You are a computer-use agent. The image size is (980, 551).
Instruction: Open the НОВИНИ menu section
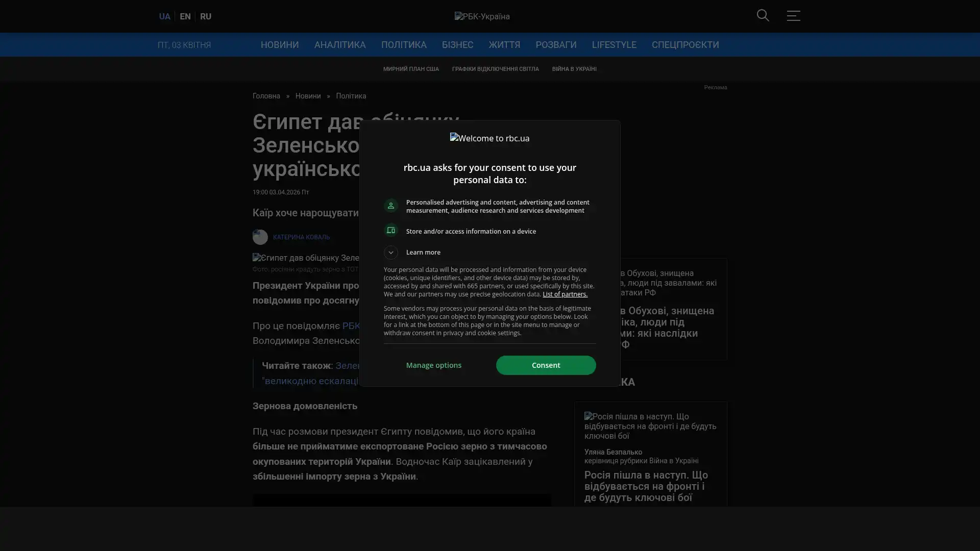(280, 45)
